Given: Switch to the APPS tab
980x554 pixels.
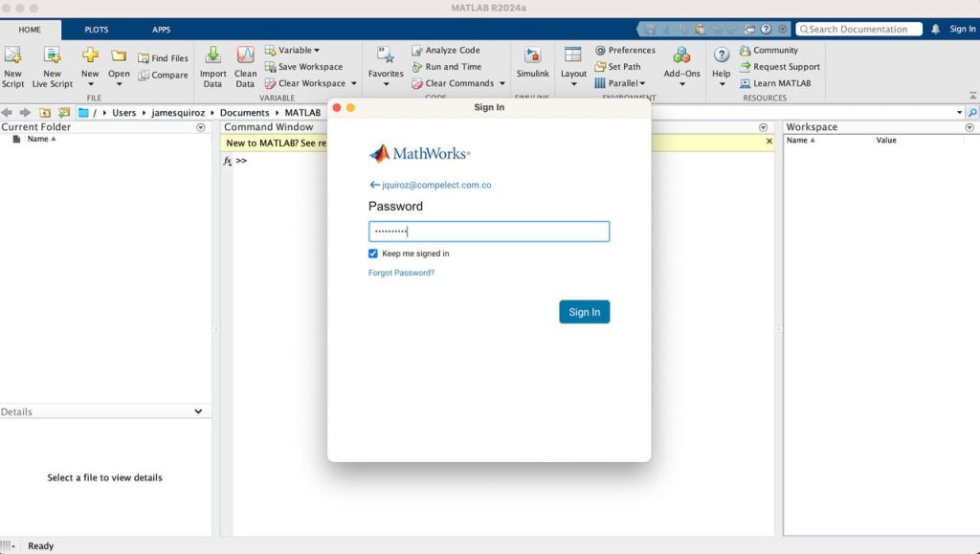Looking at the screenshot, I should pos(161,30).
